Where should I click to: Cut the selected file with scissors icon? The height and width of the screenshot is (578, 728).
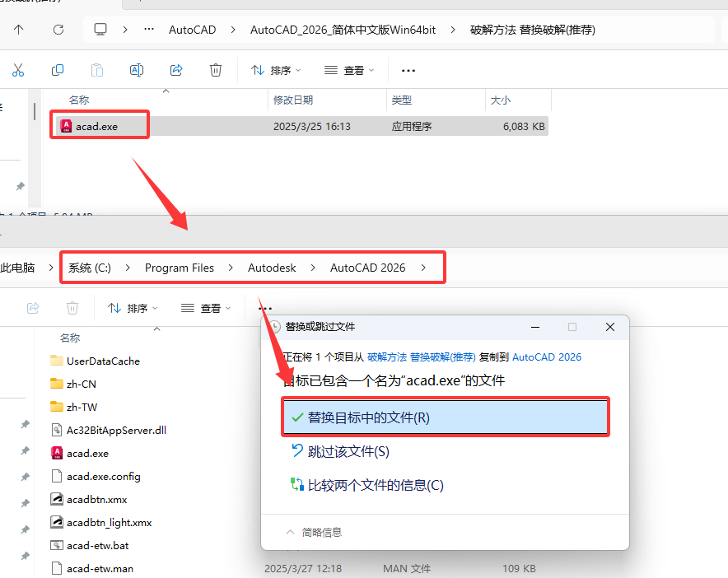18,70
